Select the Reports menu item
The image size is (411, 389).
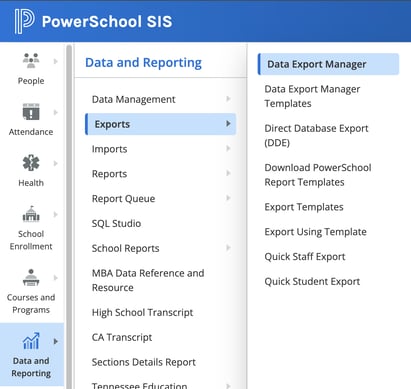(109, 174)
